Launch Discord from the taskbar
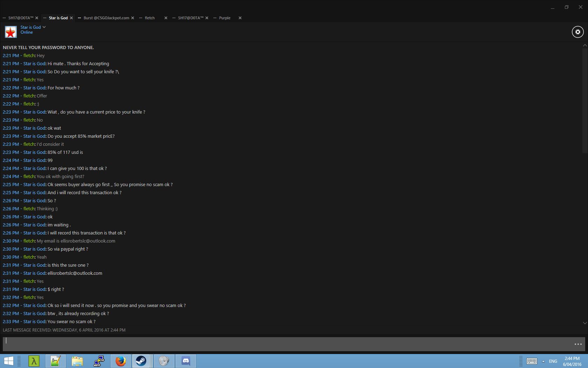588x368 pixels. tap(186, 361)
